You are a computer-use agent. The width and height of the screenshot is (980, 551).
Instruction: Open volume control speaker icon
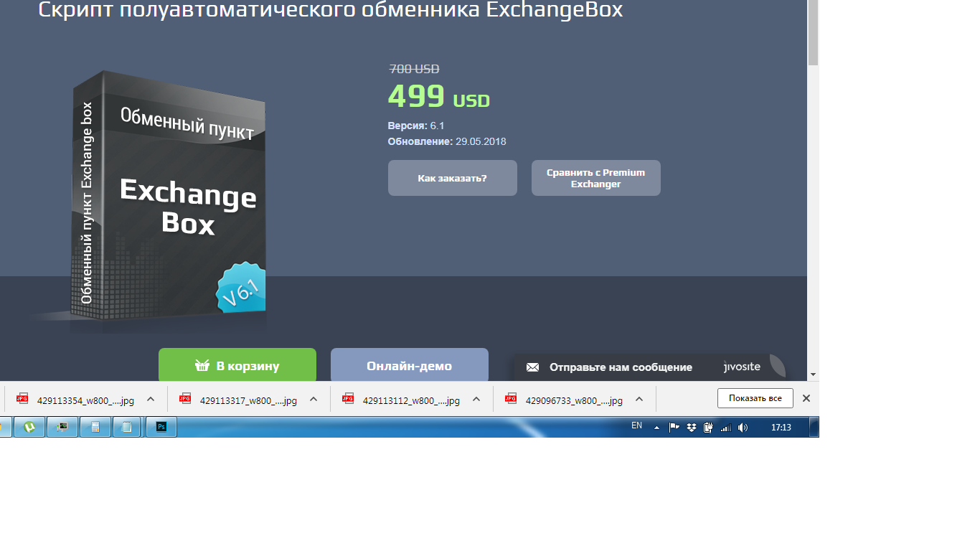tap(743, 427)
